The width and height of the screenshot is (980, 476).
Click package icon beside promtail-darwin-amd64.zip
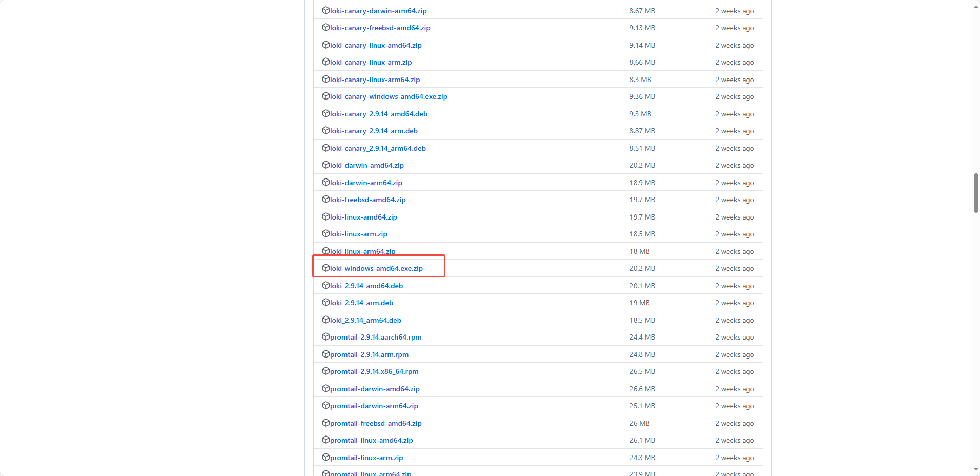(x=325, y=388)
